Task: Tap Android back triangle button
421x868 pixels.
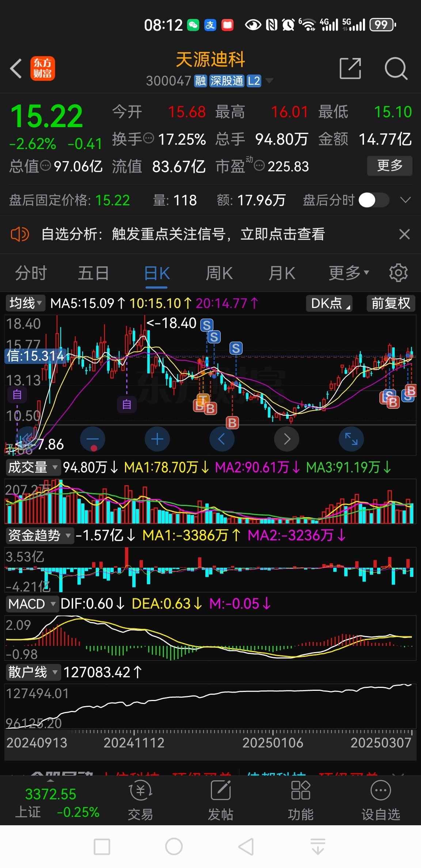Action: (x=246, y=847)
